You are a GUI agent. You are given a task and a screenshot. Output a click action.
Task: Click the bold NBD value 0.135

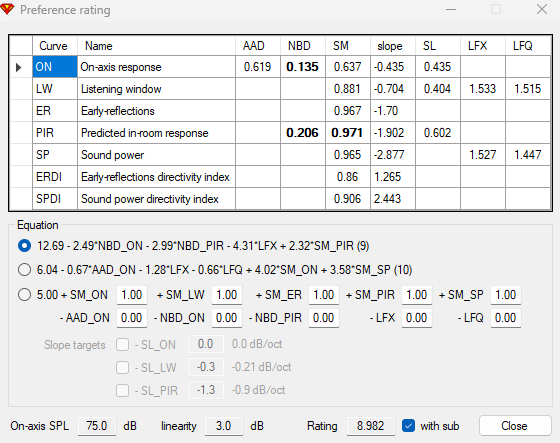pyautogui.click(x=303, y=67)
